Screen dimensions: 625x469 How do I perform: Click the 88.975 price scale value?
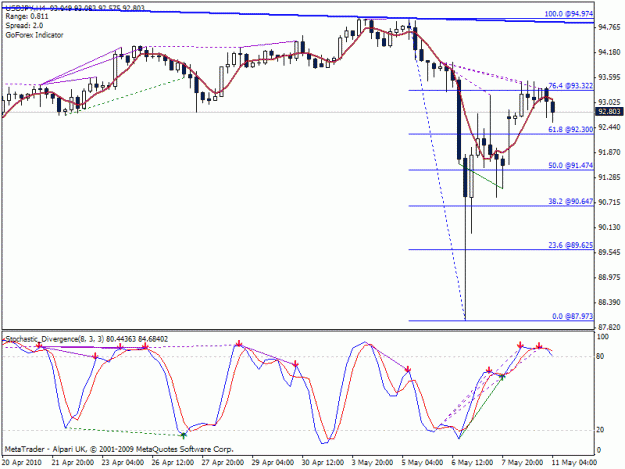609,277
